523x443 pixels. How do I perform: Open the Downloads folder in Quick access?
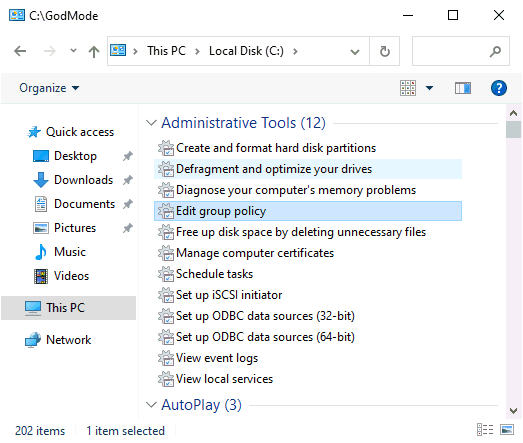click(x=83, y=180)
